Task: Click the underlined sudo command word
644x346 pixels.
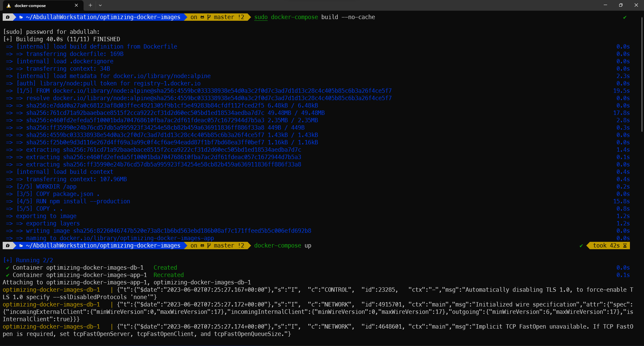Action: coord(261,17)
